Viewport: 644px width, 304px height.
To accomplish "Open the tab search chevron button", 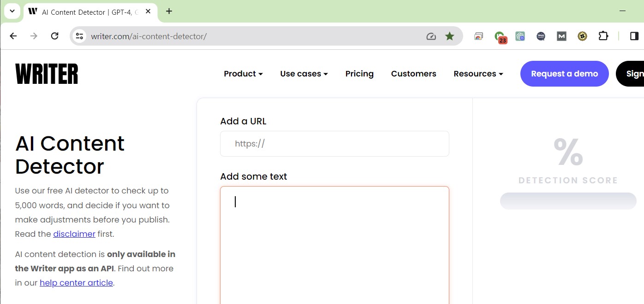I will tap(12, 11).
